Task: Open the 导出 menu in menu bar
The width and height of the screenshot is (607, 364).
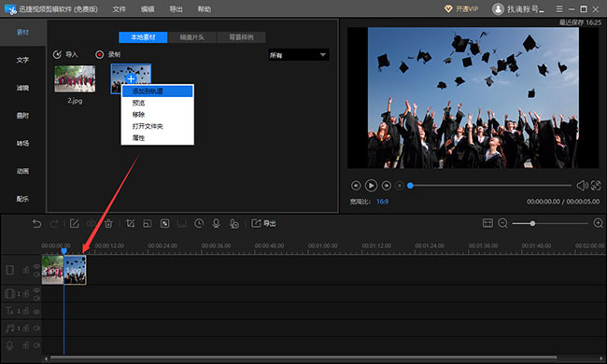Action: (x=176, y=9)
